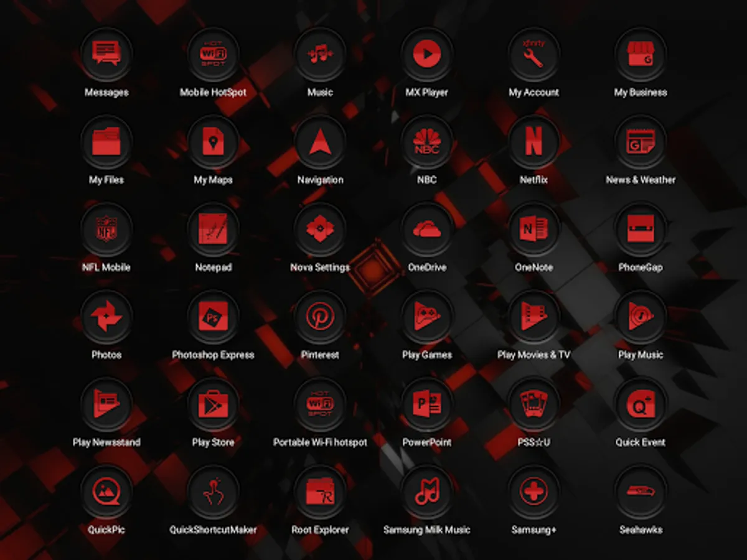Click the "Pinterest" text label

tap(320, 355)
